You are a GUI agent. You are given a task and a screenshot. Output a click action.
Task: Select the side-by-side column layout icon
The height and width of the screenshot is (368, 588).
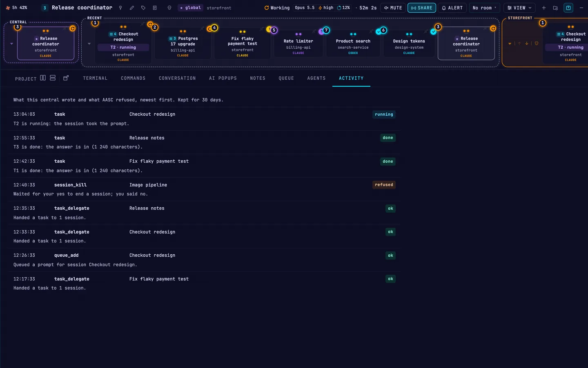click(x=43, y=78)
